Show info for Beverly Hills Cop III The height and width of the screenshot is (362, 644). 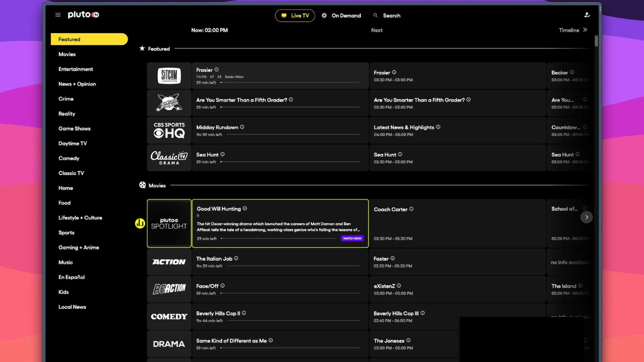[423, 313]
